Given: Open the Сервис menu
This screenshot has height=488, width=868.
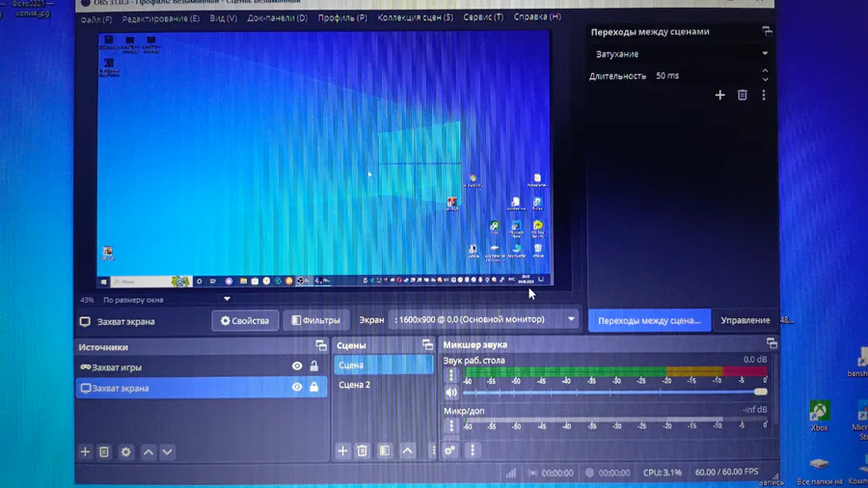Looking at the screenshot, I should tap(483, 17).
